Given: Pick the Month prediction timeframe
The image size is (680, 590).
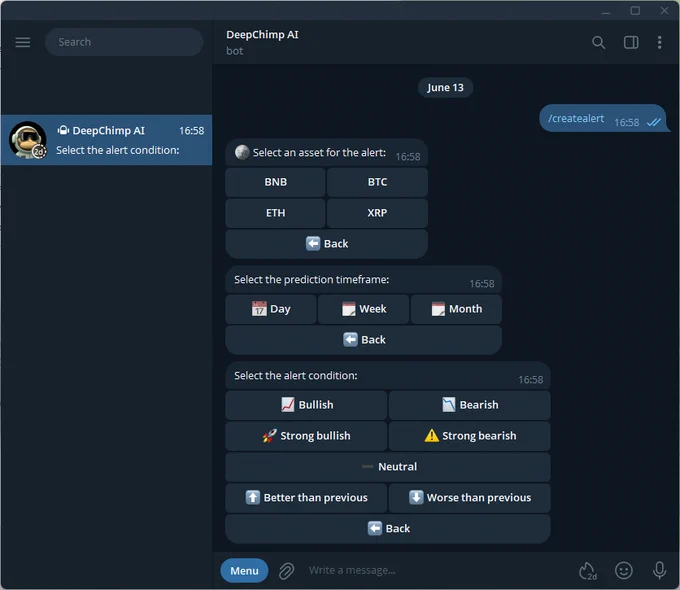Looking at the screenshot, I should pyautogui.click(x=456, y=309).
